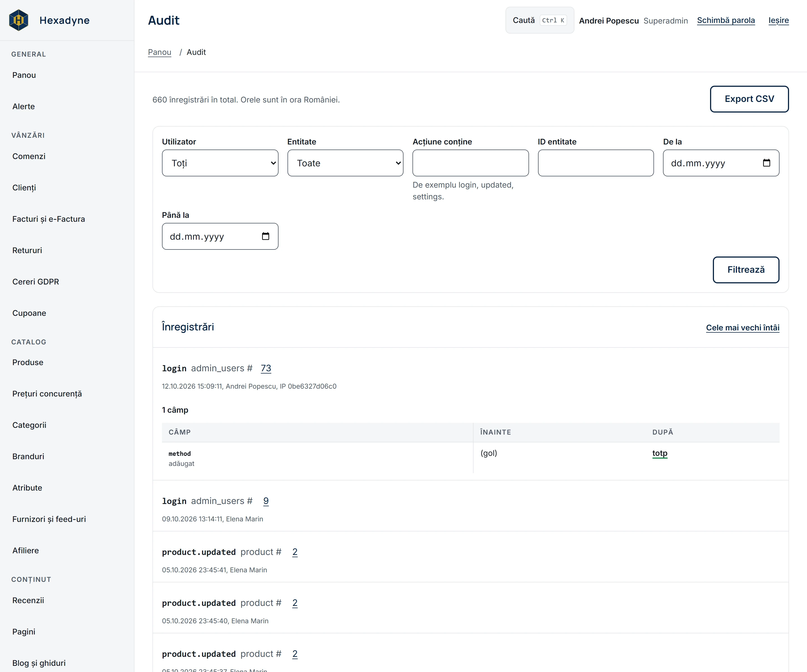Open Categorii in the sidebar

point(29,425)
